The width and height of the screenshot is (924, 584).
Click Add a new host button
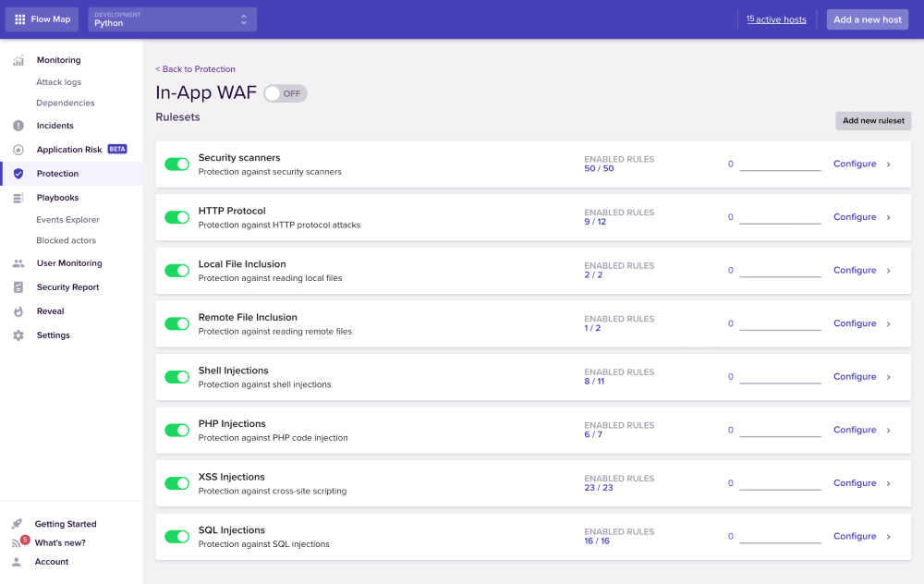click(868, 19)
